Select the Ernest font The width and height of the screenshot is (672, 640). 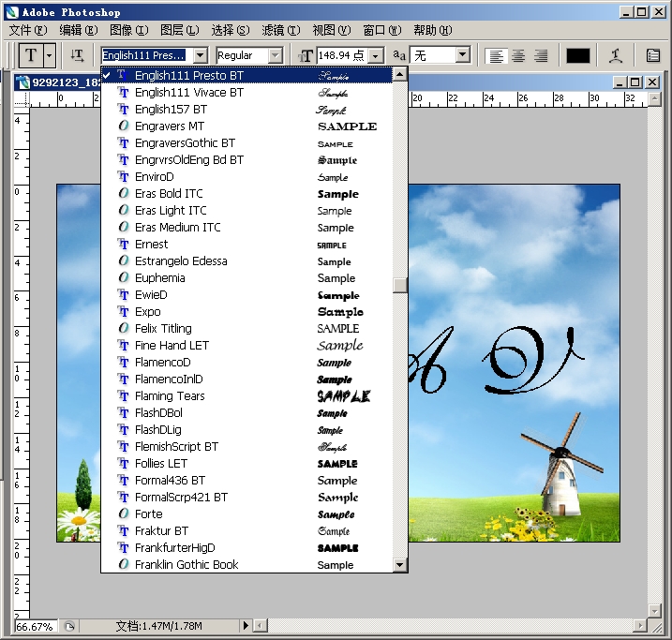(x=246, y=245)
